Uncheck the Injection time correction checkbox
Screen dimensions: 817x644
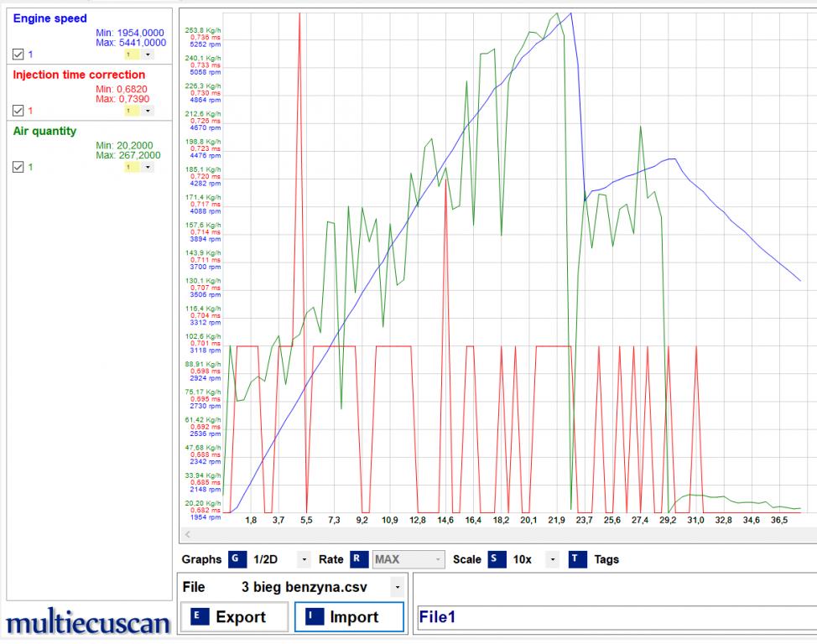pos(18,111)
